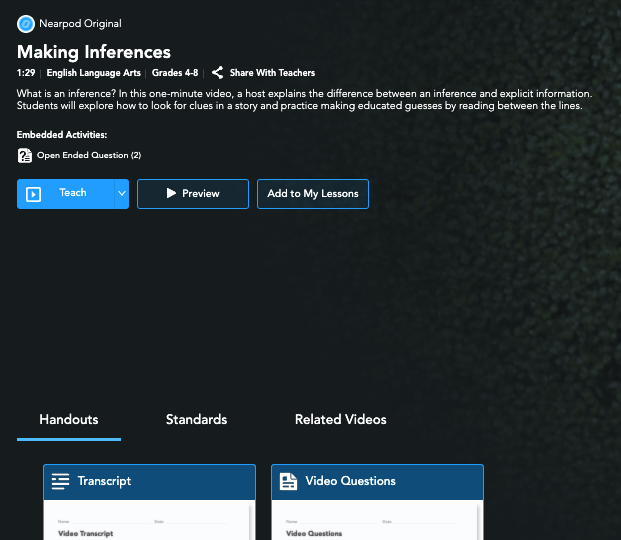Click the Video Questions document icon
The image size is (621, 540).
coord(289,481)
